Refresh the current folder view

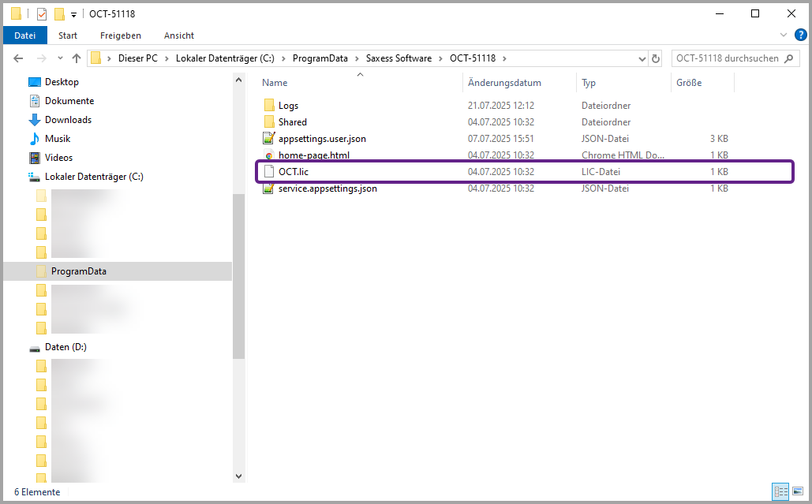(x=655, y=58)
